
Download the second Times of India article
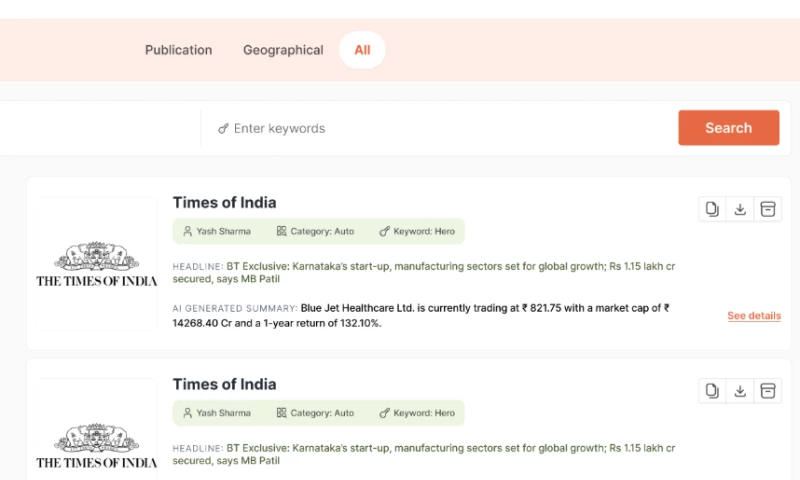(740, 391)
